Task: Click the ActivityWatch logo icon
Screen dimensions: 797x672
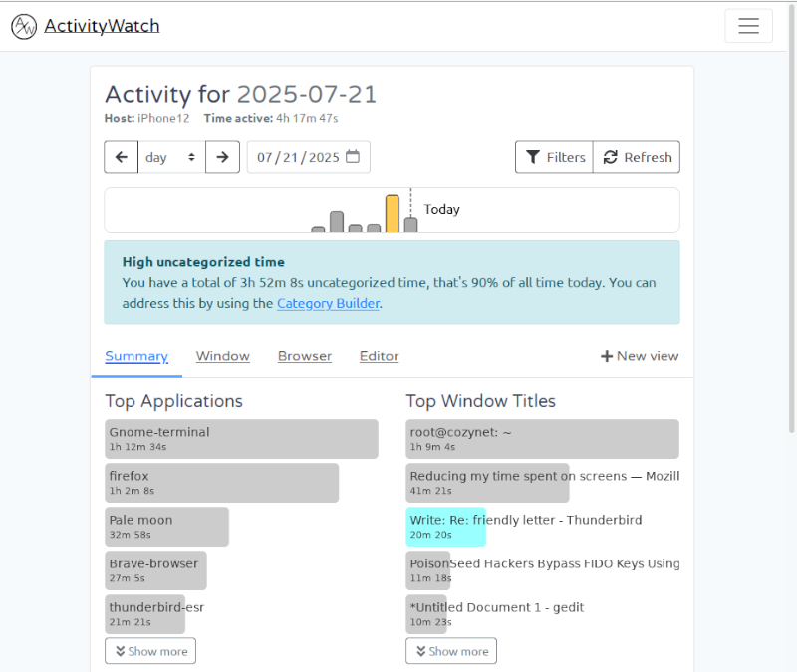Action: point(24,27)
